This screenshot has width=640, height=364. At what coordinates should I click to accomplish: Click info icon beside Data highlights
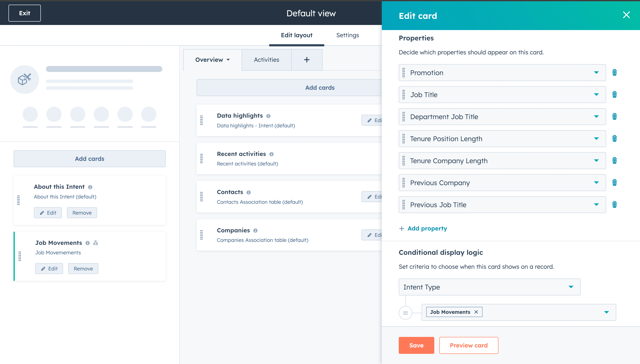tap(268, 116)
